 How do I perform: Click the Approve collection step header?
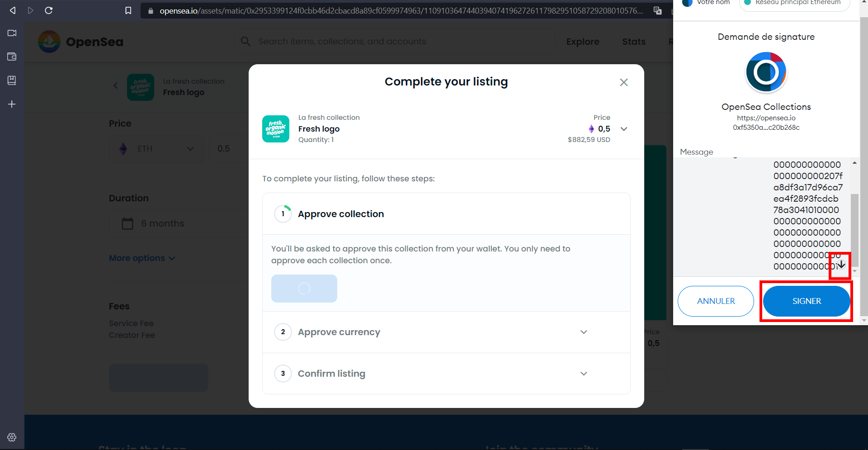(446, 214)
